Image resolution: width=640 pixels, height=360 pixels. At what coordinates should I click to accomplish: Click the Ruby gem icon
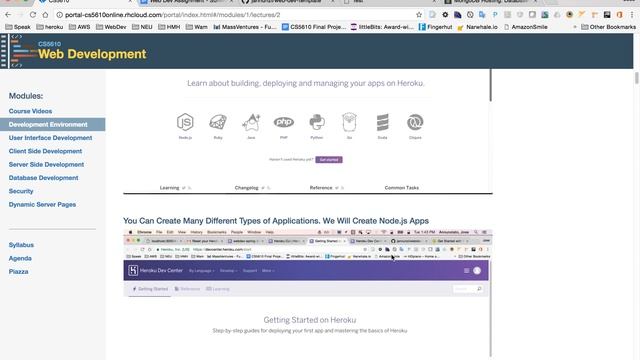(x=218, y=122)
